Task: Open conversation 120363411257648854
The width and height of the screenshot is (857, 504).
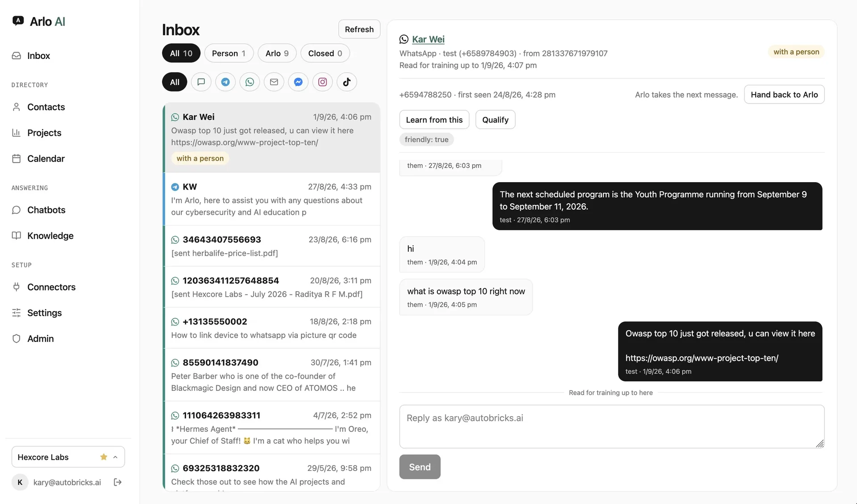Action: 271,287
